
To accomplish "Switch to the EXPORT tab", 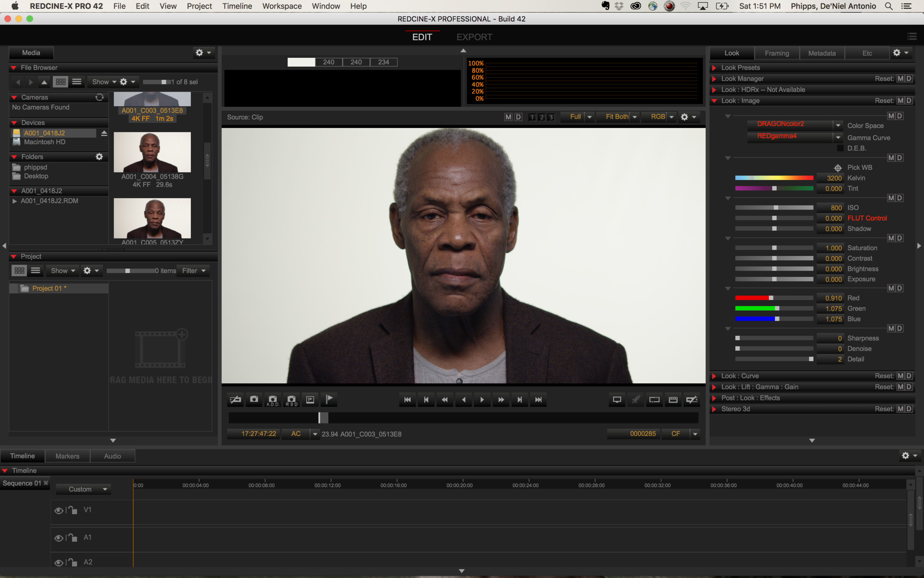I will point(474,37).
